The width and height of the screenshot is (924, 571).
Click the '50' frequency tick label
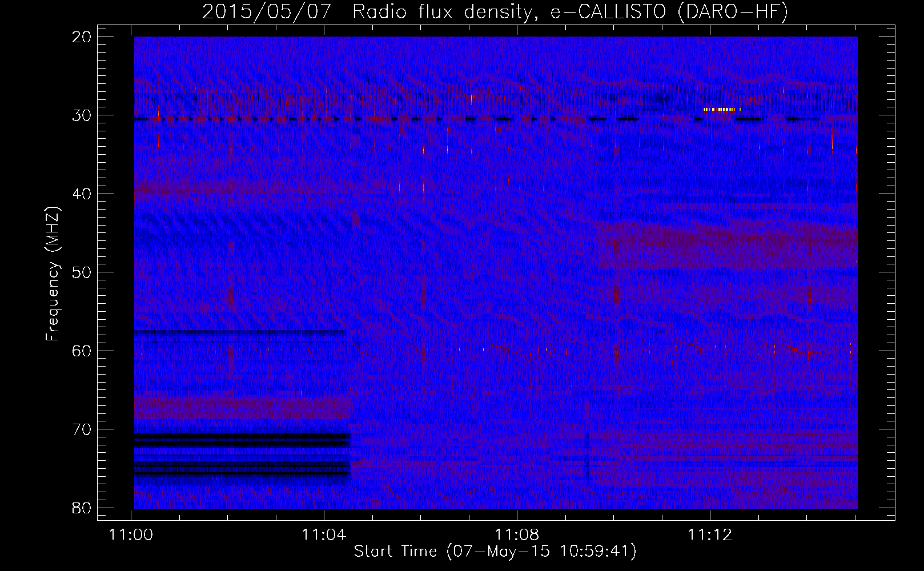[x=82, y=272]
